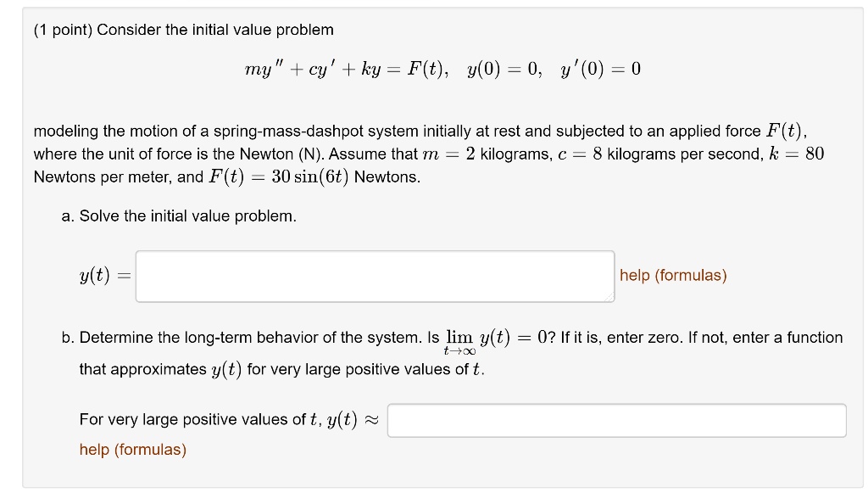Click 'Consider the initial value problem' heading text

point(215,30)
